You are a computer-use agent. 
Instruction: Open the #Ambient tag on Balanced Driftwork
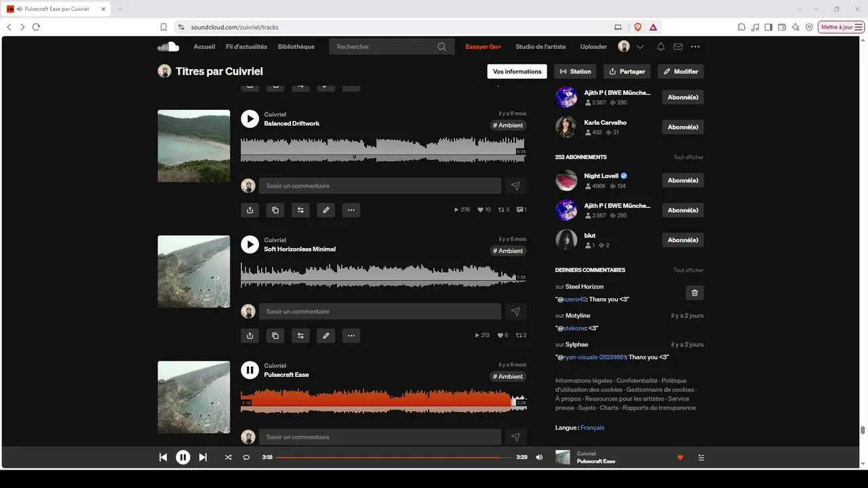tap(508, 125)
